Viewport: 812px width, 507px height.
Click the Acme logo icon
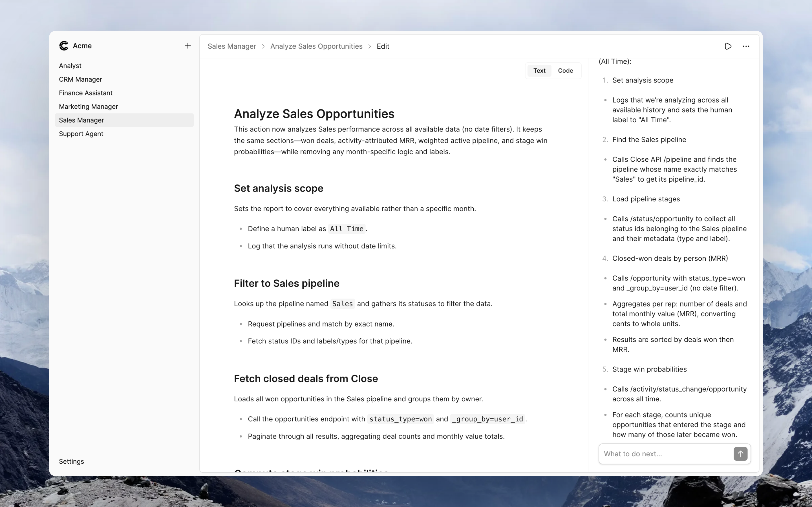pyautogui.click(x=64, y=46)
